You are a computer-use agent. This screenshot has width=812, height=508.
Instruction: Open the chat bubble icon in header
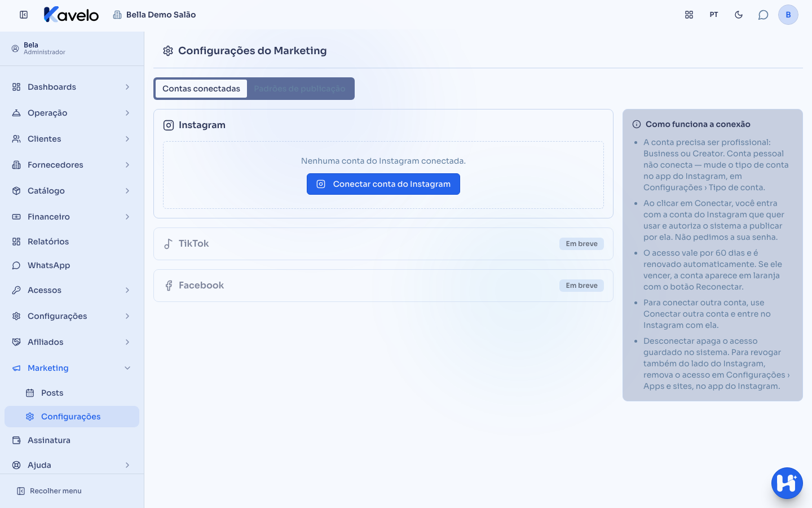click(x=764, y=15)
